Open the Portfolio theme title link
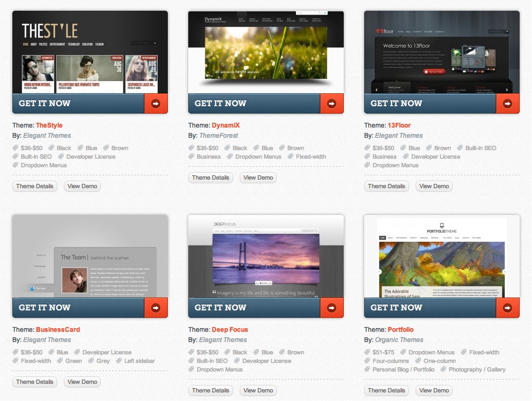Viewport: 532px width, 401px height. [x=401, y=329]
